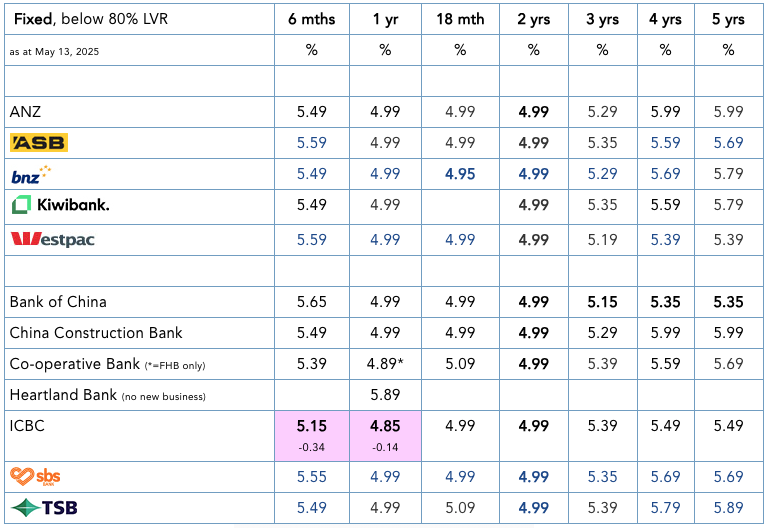Click Heartland Bank's 5.89 rate
Viewport: 769px width, 528px height.
pyautogui.click(x=385, y=395)
